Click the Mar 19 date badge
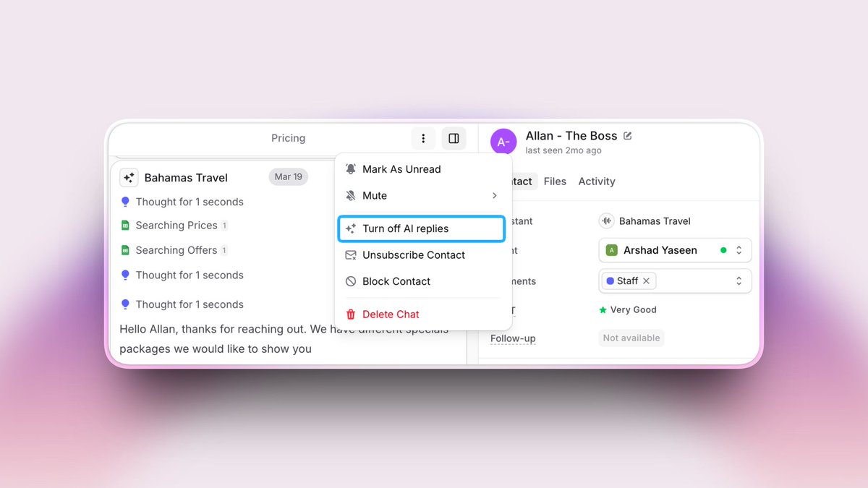This screenshot has width=868, height=488. click(289, 177)
